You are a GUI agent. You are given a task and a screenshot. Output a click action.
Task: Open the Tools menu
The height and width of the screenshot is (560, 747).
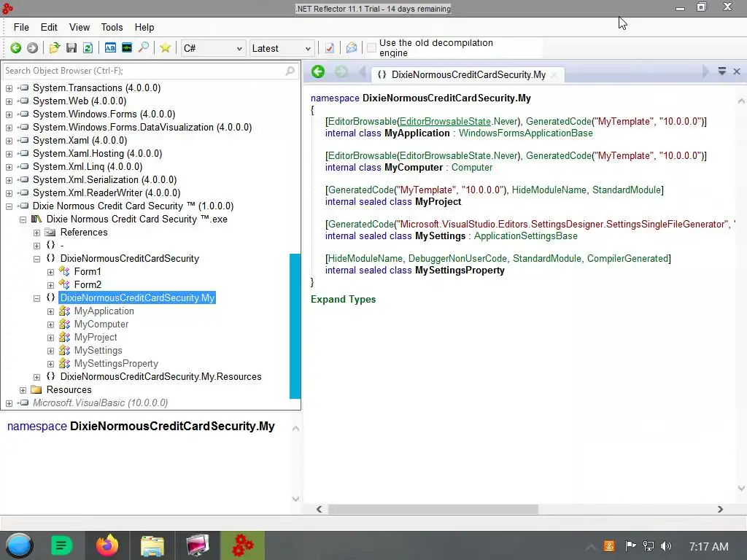112,27
